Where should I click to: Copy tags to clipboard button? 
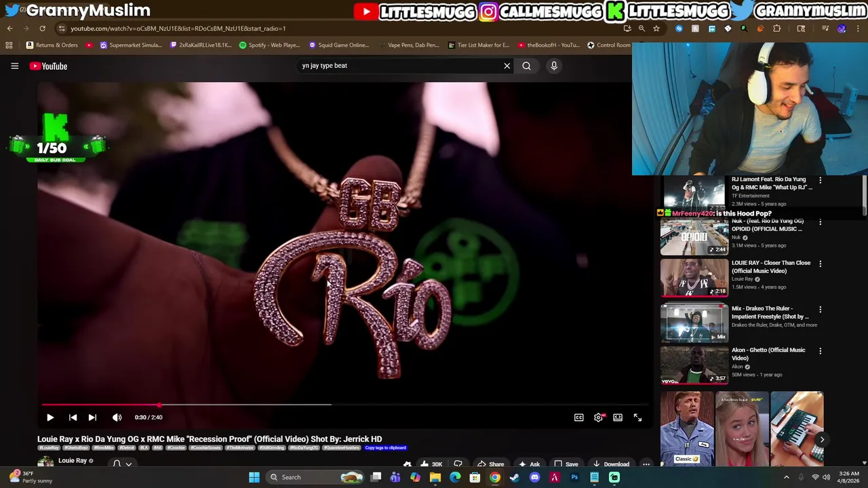click(385, 448)
